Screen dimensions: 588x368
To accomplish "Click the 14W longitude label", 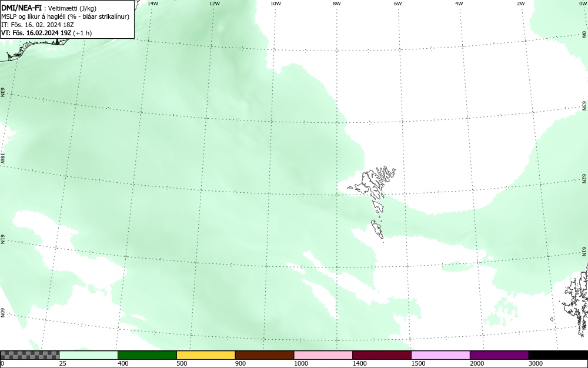I will (153, 4).
